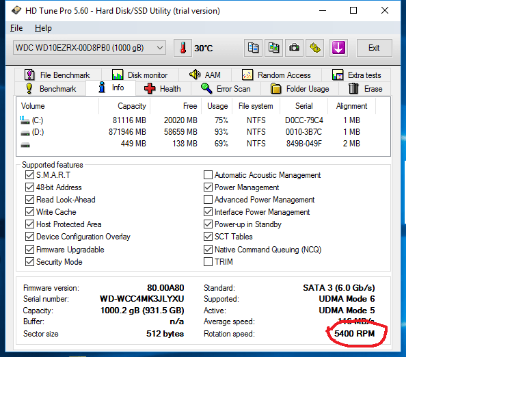525x420 pixels.
Task: Open options via the yellow gears icon
Action: point(314,48)
